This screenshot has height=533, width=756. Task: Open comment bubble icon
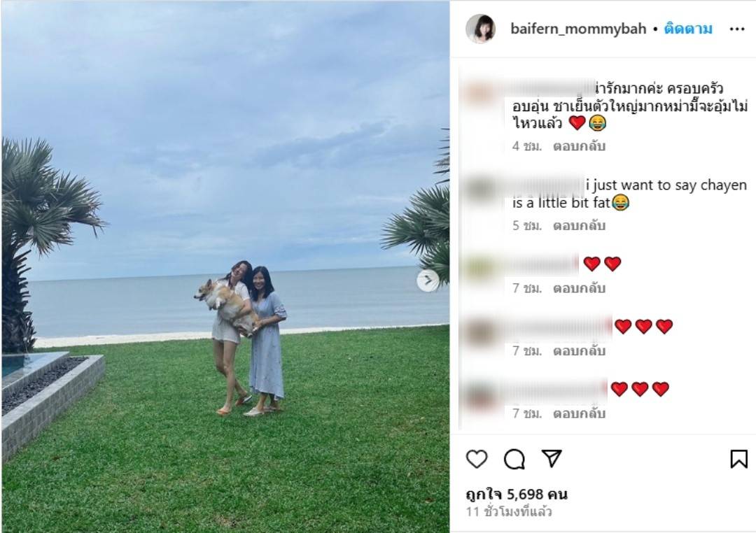(x=514, y=459)
